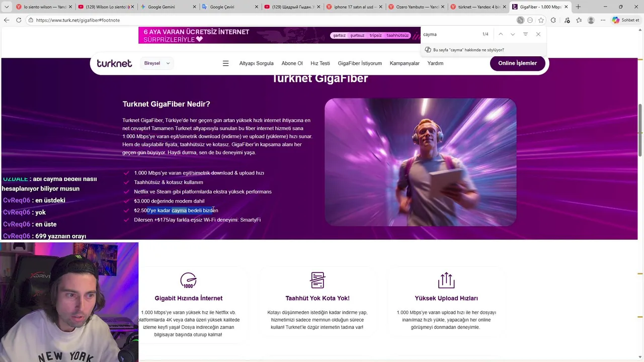Click the 'Gigabit Hızında İnternet' heading
This screenshot has width=644, height=362.
pos(189,298)
